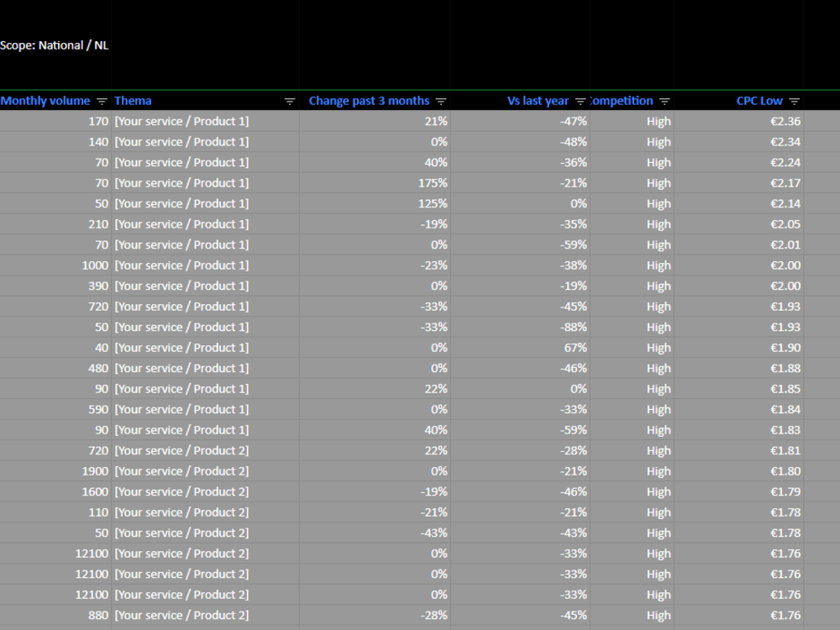Click the CPC Low cell €1.90
Viewport: 840px width, 630px height.
point(738,348)
